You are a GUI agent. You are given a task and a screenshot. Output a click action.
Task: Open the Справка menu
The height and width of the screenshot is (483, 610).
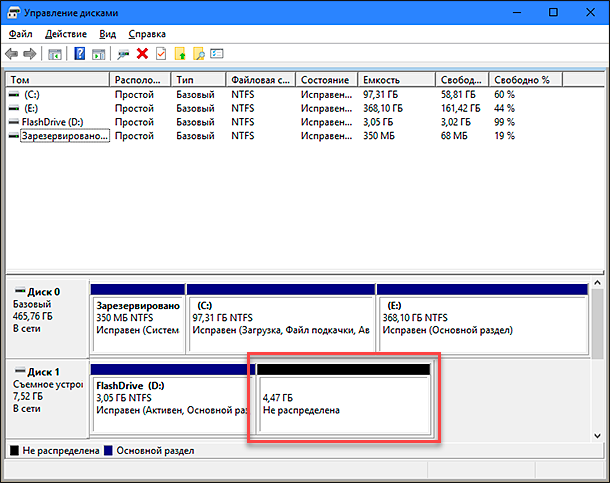click(x=147, y=34)
